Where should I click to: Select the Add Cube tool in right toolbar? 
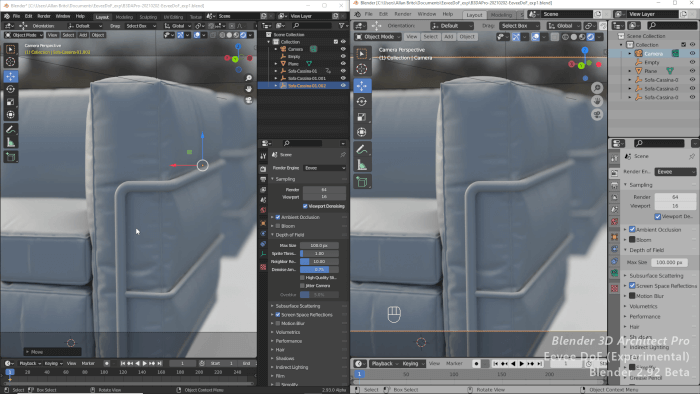coord(362,182)
